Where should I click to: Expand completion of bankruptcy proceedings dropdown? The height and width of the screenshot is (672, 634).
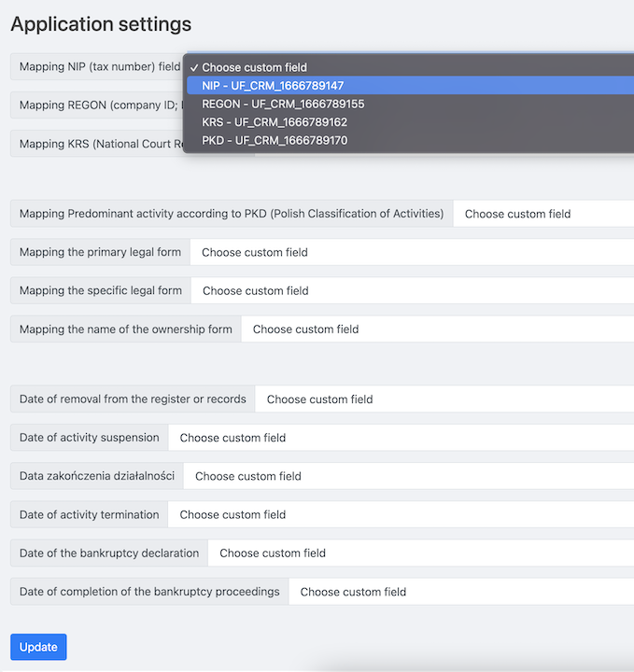point(460,592)
